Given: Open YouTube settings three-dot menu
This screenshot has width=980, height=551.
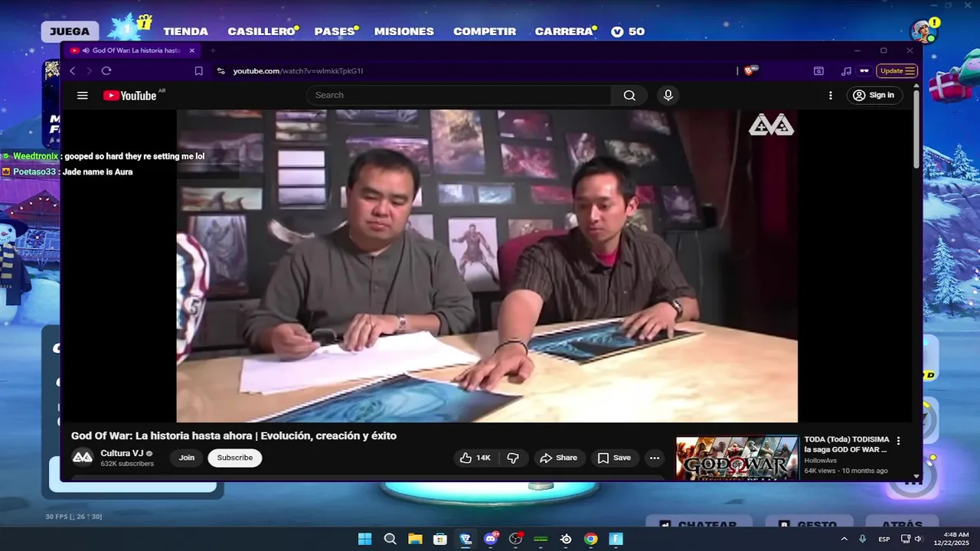Looking at the screenshot, I should (831, 96).
